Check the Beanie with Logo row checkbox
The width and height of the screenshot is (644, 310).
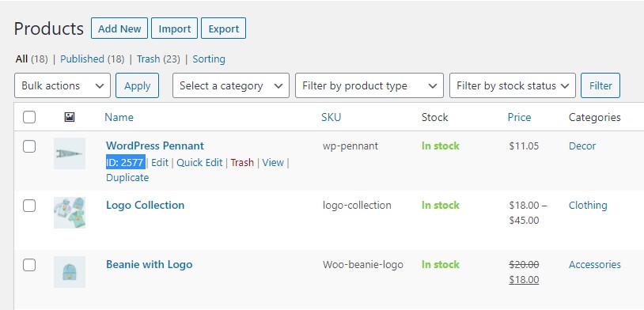pyautogui.click(x=29, y=265)
